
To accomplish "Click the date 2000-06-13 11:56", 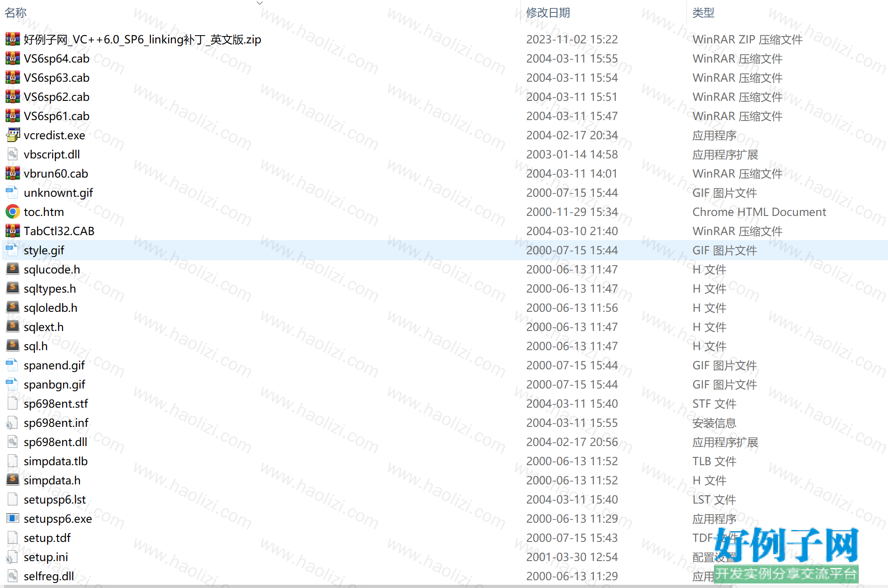I will tap(572, 308).
